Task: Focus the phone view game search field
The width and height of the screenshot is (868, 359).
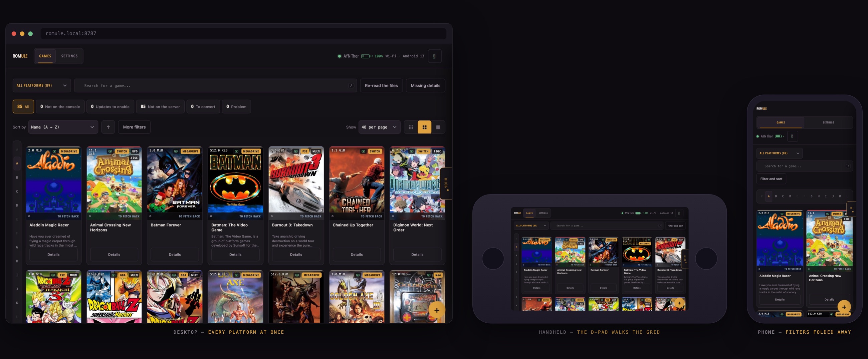Action: tap(805, 166)
